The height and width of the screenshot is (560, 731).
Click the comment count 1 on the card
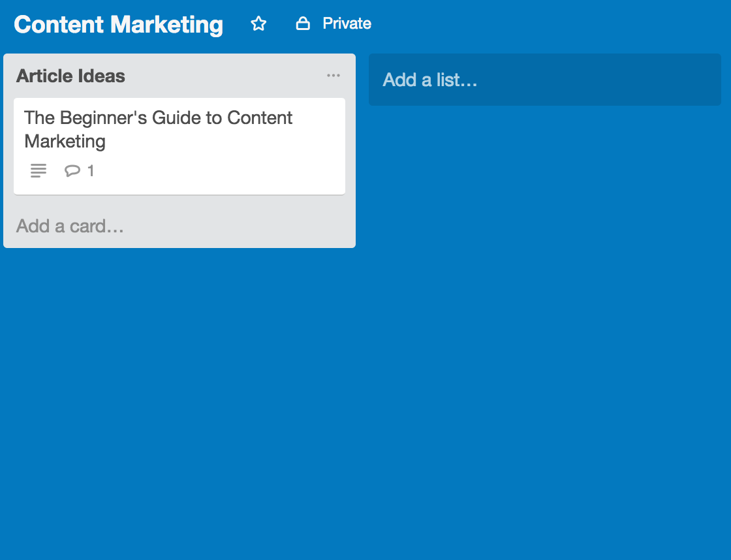tap(91, 170)
